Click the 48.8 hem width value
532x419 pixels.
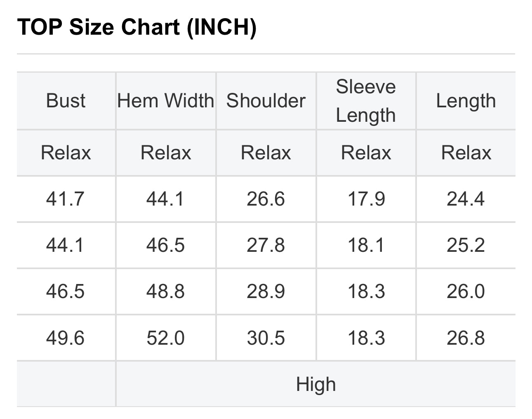point(165,291)
